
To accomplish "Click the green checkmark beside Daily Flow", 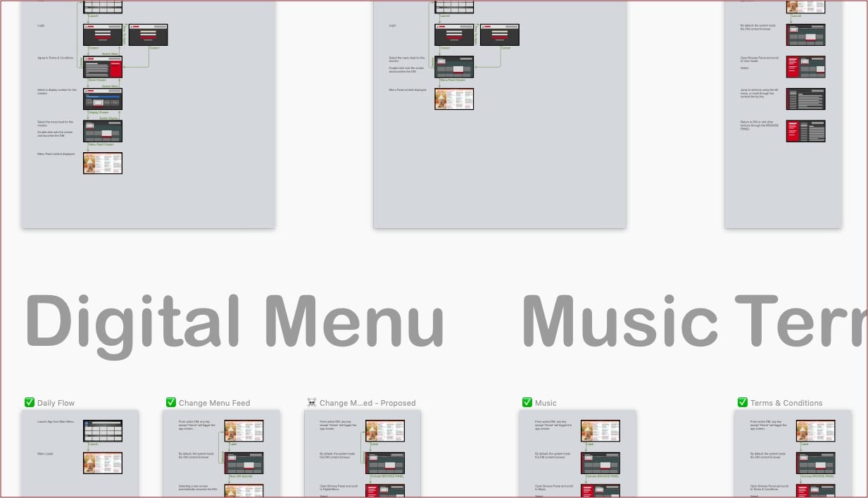I will pyautogui.click(x=30, y=403).
